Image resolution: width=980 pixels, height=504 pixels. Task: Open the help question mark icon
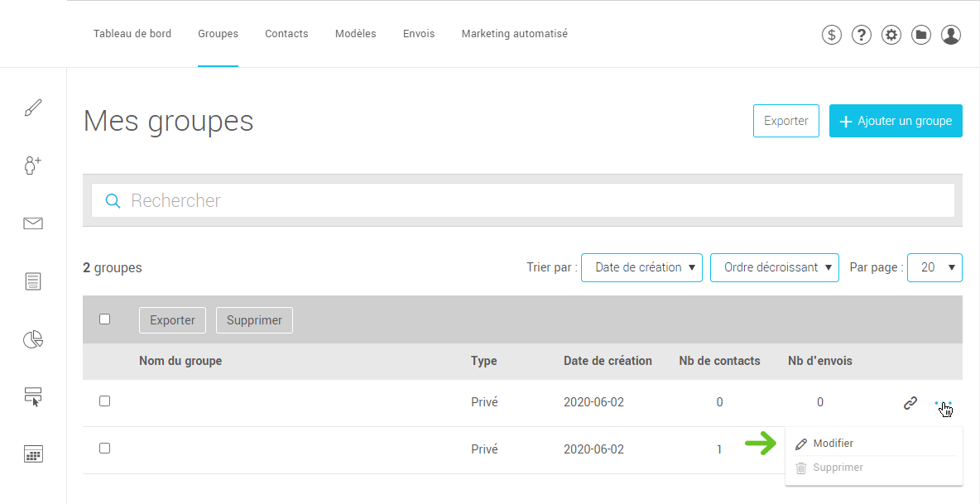pos(862,35)
